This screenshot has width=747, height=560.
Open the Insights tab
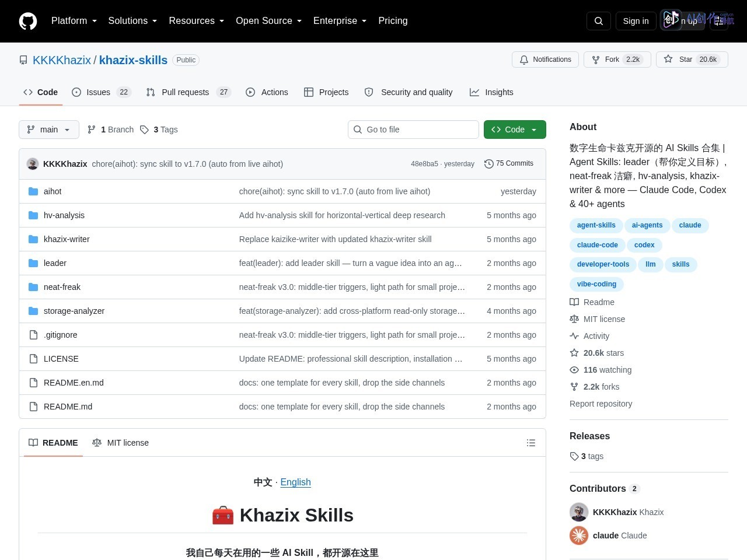pyautogui.click(x=491, y=92)
